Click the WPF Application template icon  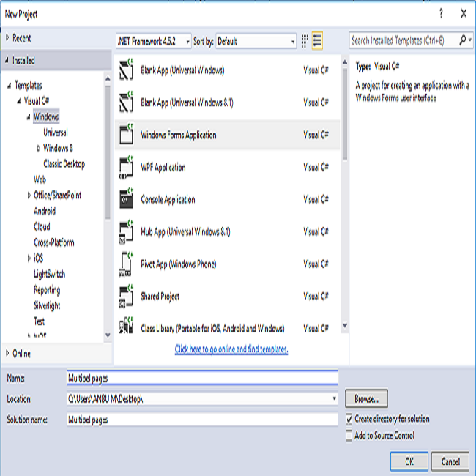click(125, 168)
